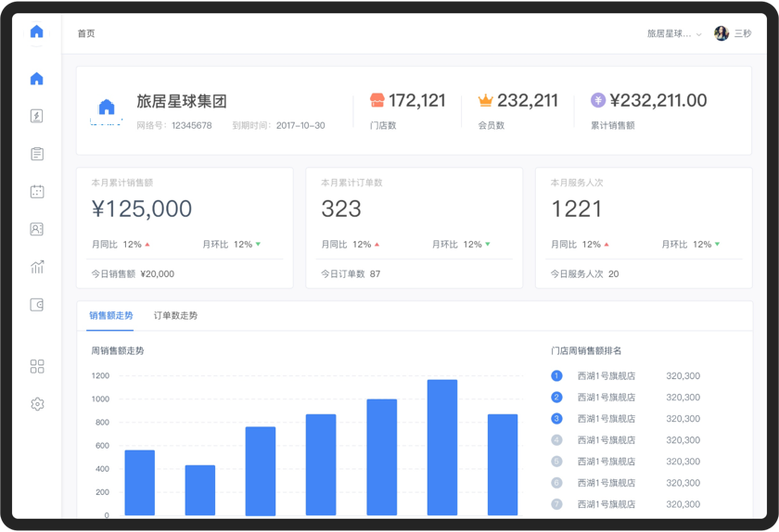This screenshot has width=779, height=532.
Task: Click the user avatar photo
Action: coord(722,33)
